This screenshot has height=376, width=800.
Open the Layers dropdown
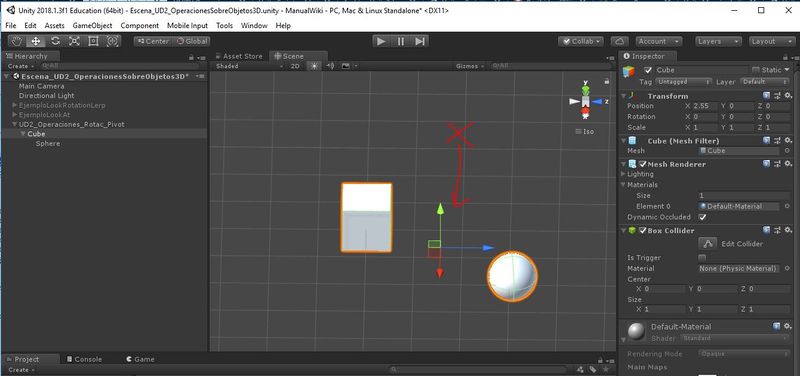tap(718, 41)
